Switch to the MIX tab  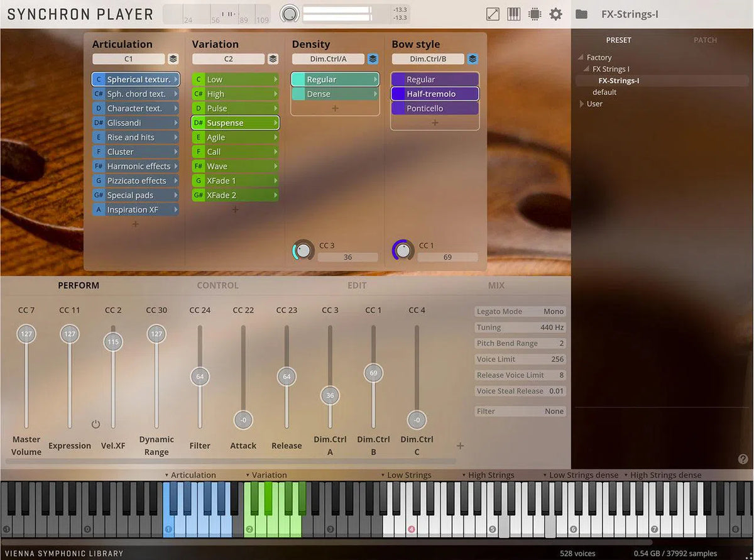[x=496, y=285]
